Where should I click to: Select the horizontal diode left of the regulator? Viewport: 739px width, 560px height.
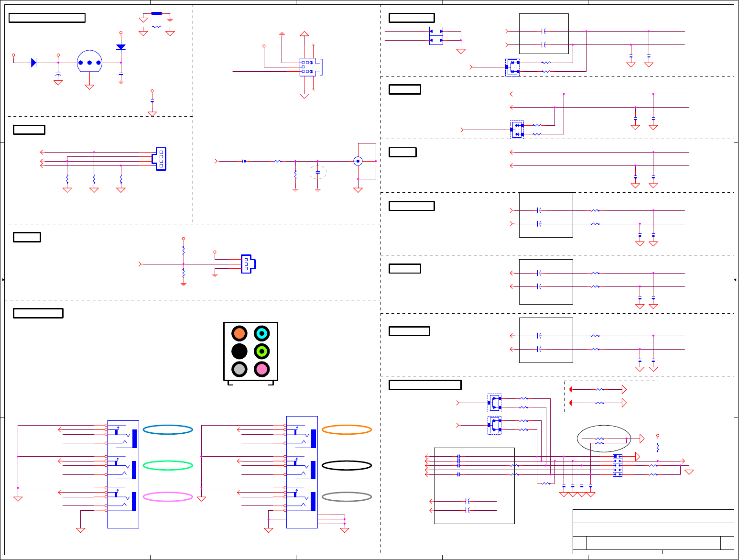click(33, 63)
